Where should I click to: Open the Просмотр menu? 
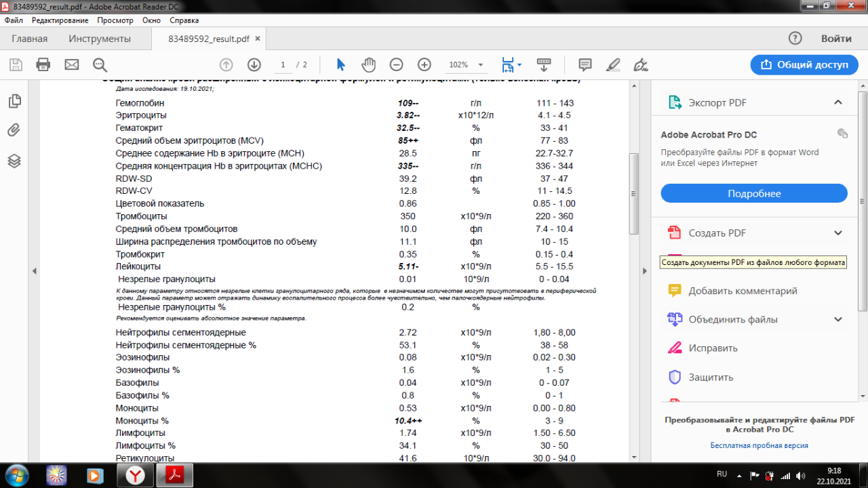pos(115,20)
